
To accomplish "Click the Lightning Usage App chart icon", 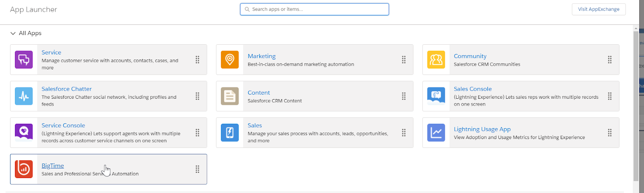I will point(436,133).
